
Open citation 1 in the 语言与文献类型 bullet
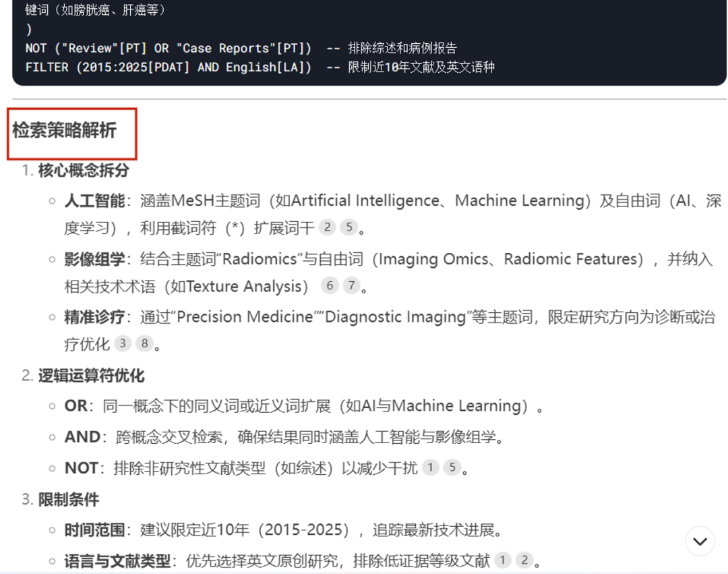tap(502, 560)
